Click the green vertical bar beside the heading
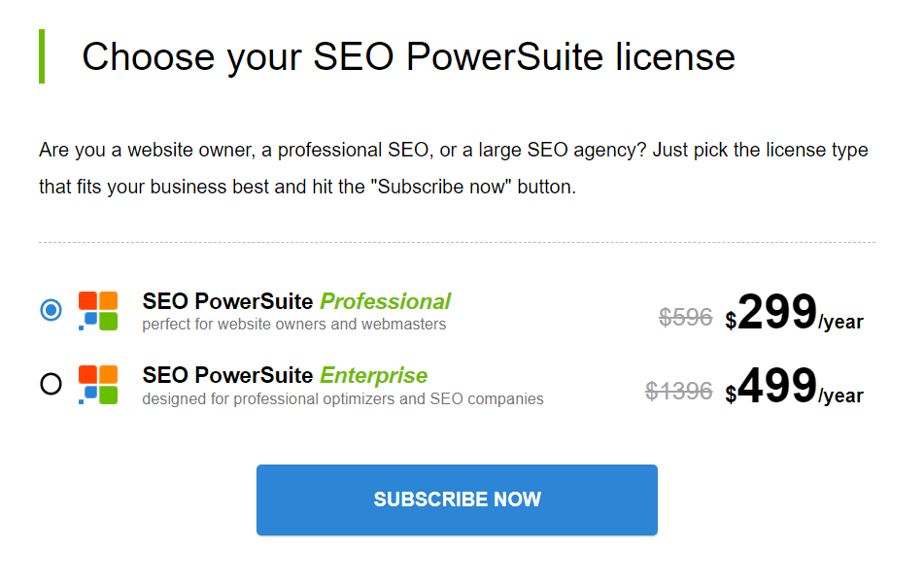 (42, 56)
